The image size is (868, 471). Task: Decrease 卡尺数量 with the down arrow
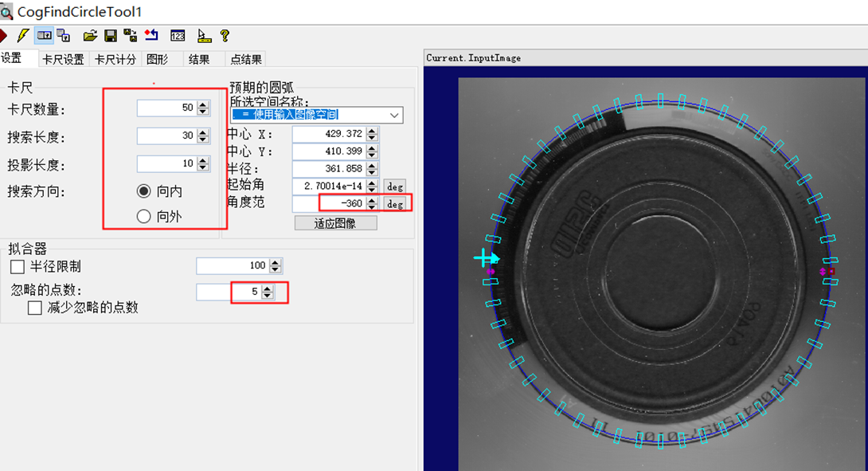pos(203,112)
